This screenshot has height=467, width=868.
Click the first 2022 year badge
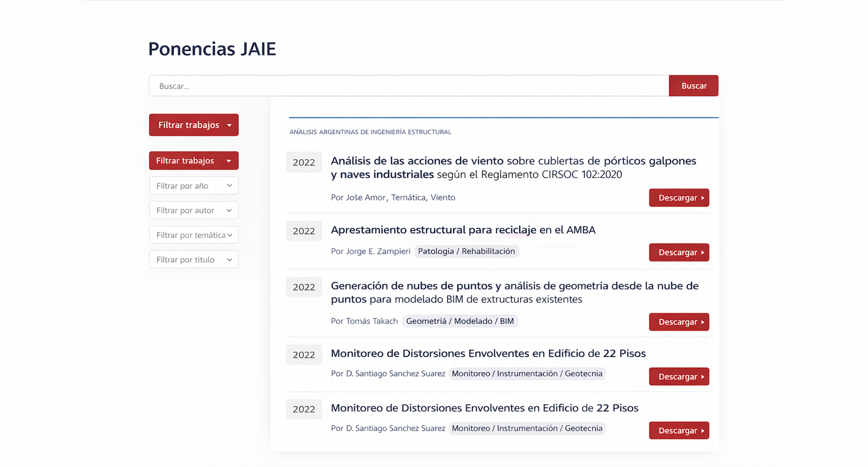click(304, 162)
